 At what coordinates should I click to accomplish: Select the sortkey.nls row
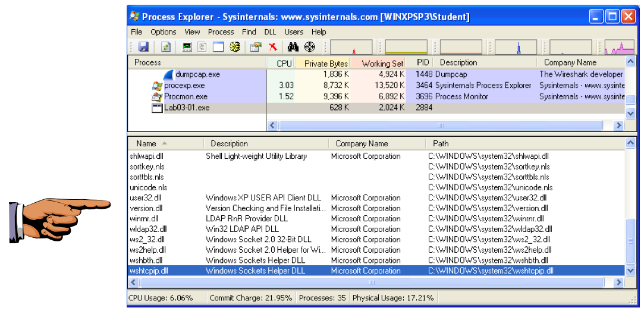(376, 167)
